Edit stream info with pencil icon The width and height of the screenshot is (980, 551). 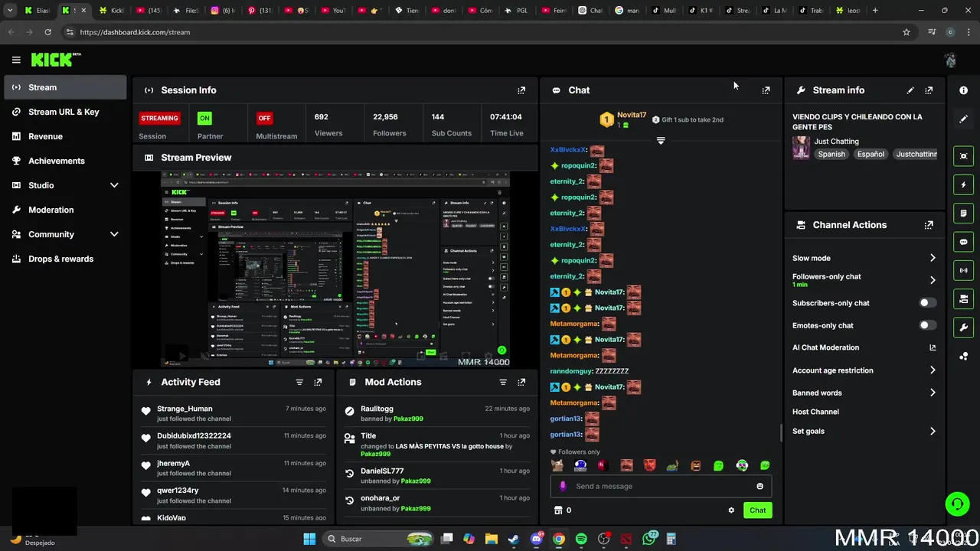pyautogui.click(x=910, y=90)
